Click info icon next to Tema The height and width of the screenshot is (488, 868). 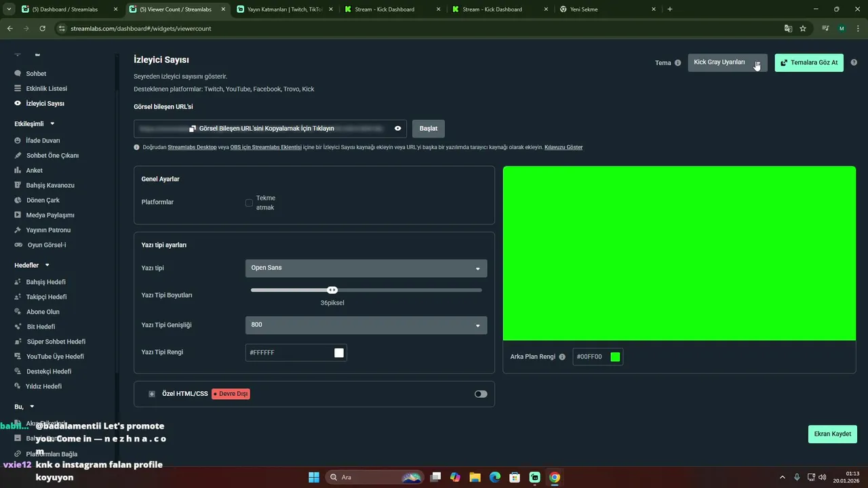click(x=677, y=63)
